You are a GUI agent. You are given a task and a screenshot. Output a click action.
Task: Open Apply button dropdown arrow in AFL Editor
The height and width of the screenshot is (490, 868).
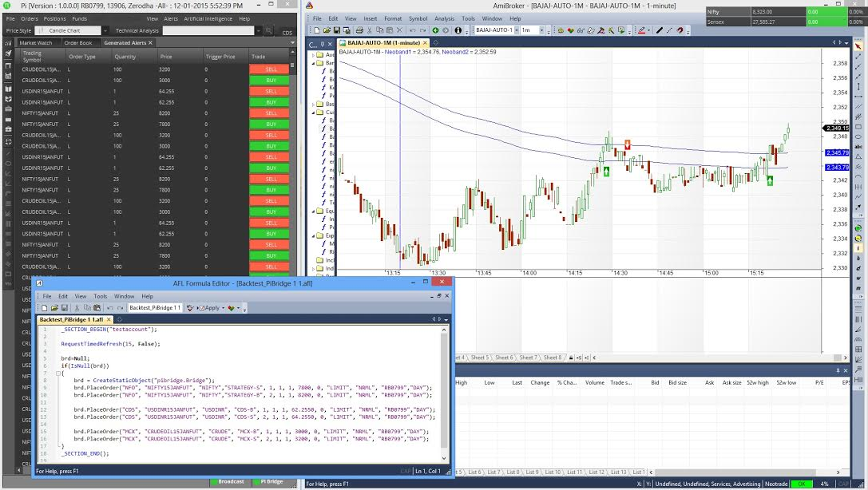pos(223,308)
